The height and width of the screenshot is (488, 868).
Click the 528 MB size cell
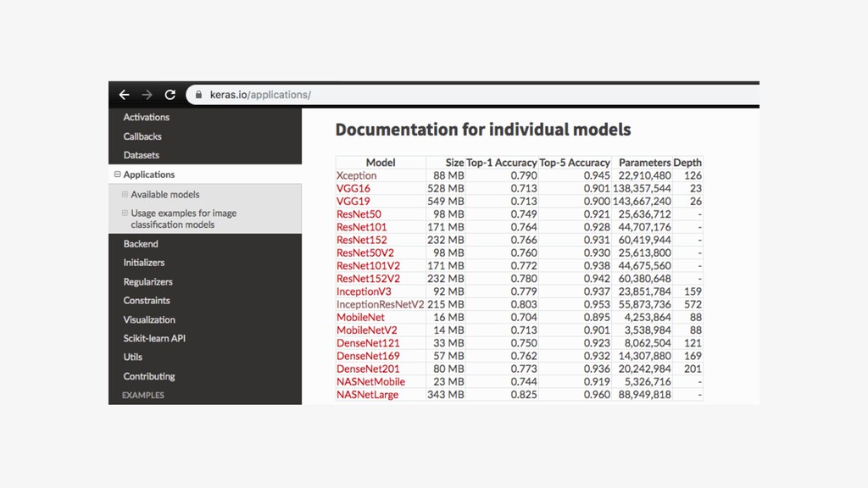point(446,188)
